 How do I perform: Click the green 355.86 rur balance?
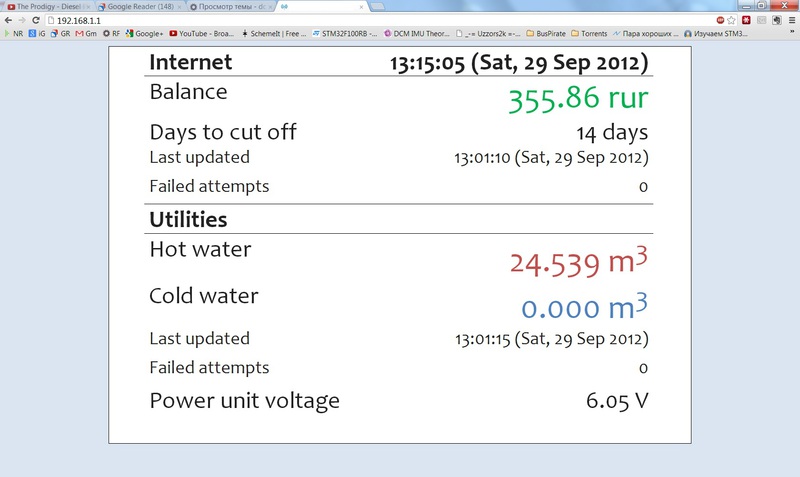[578, 99]
